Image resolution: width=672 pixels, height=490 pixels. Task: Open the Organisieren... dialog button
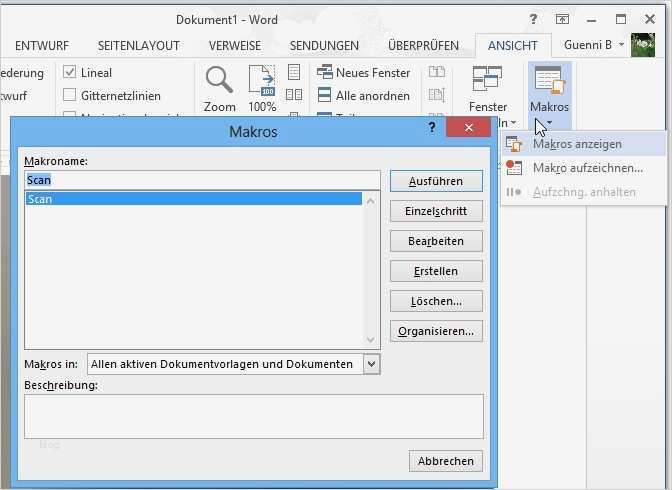[436, 331]
